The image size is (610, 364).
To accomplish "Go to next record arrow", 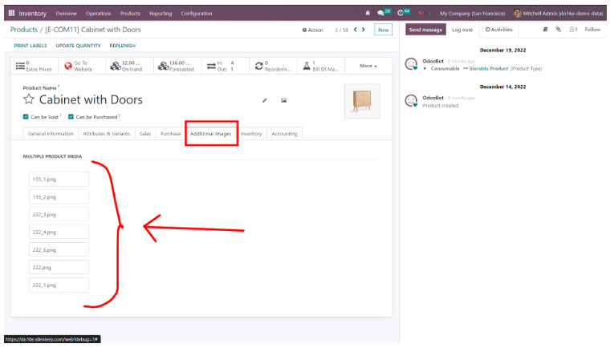I will pyautogui.click(x=364, y=30).
